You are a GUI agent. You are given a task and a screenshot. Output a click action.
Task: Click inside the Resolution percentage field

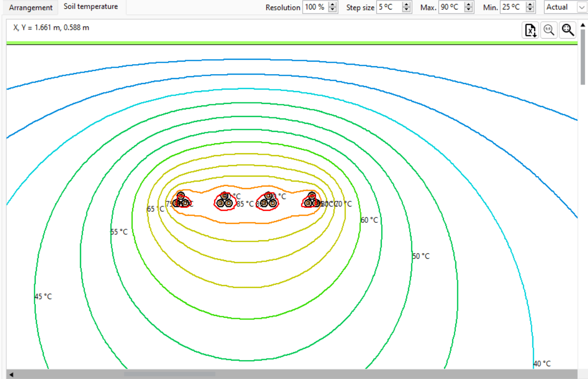[x=316, y=7]
